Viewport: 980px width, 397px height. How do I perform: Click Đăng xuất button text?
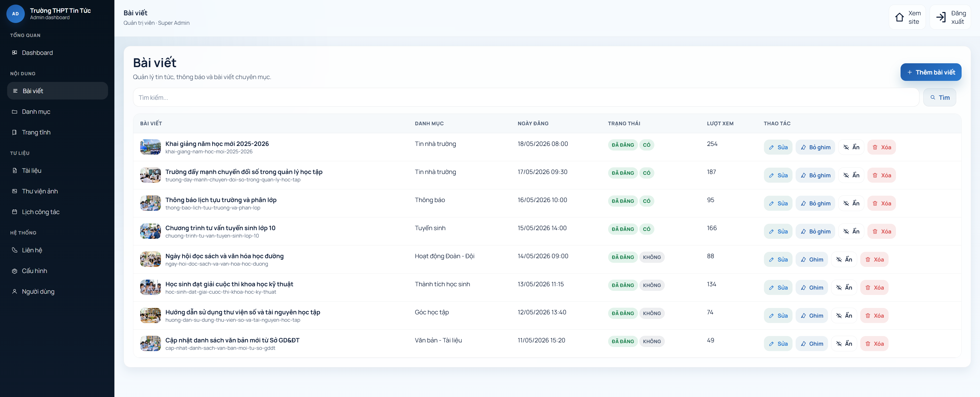[958, 17]
